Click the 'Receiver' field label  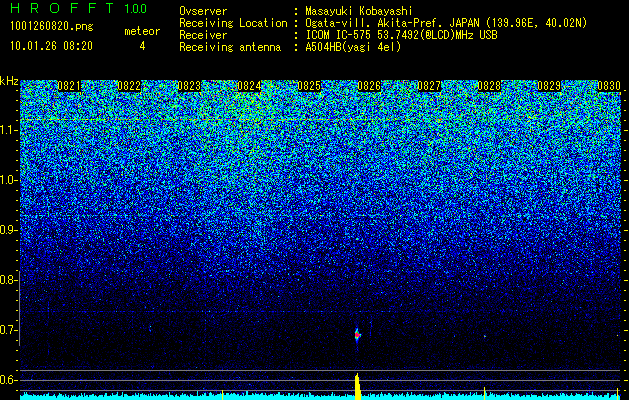[x=203, y=35]
